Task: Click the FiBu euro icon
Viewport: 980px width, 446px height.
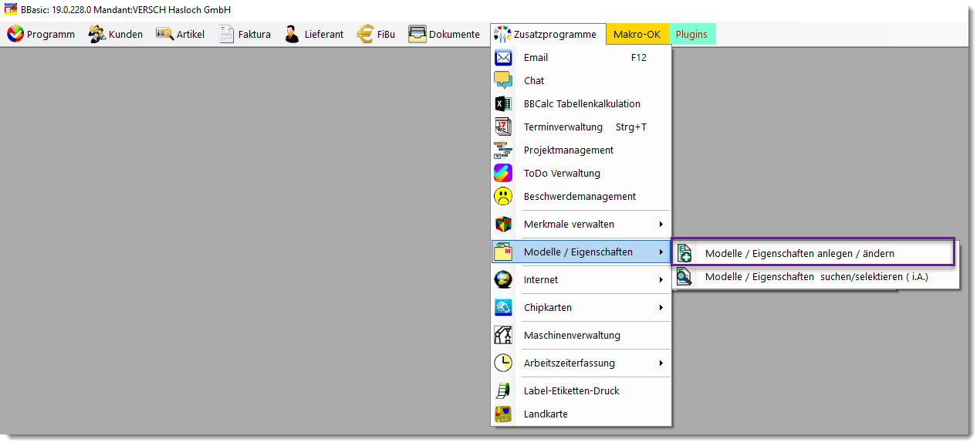Action: tap(365, 34)
